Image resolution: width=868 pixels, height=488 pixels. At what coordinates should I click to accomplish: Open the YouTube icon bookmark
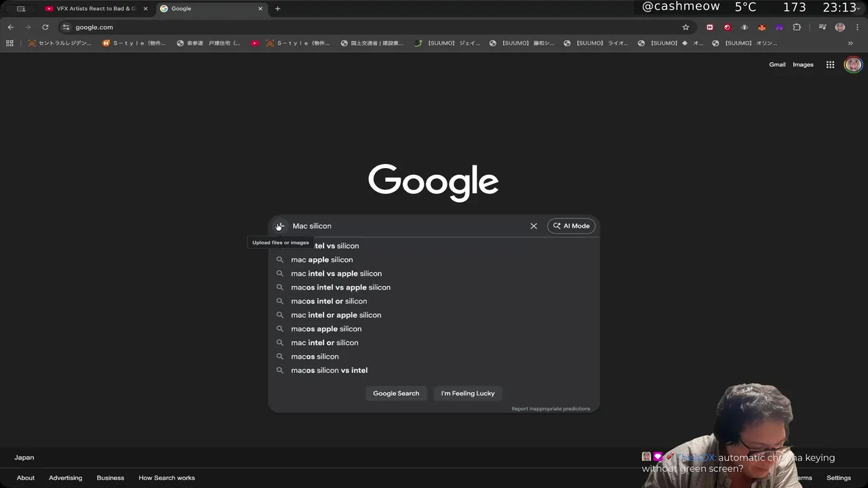pos(255,43)
